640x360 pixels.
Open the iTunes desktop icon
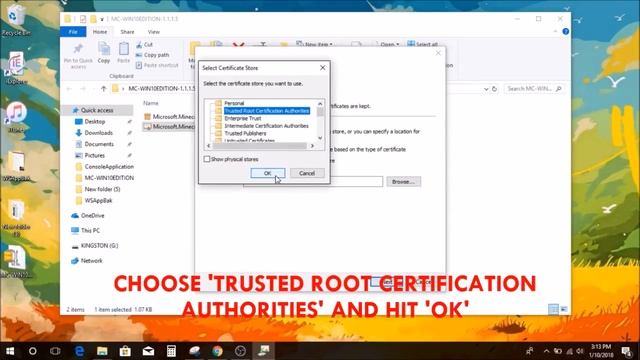[16, 117]
